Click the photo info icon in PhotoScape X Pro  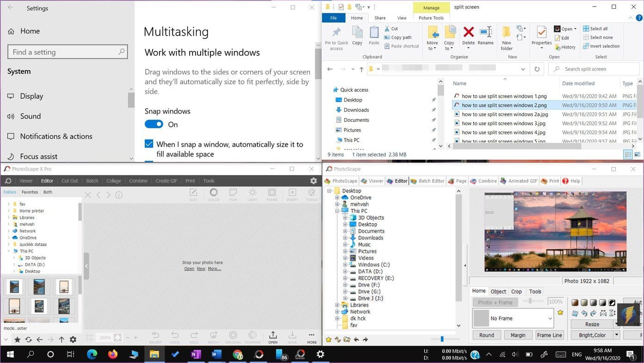[119, 195]
